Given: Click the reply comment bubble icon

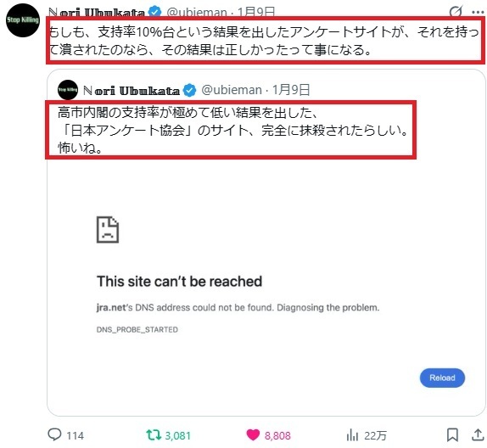Looking at the screenshot, I should click(x=54, y=434).
